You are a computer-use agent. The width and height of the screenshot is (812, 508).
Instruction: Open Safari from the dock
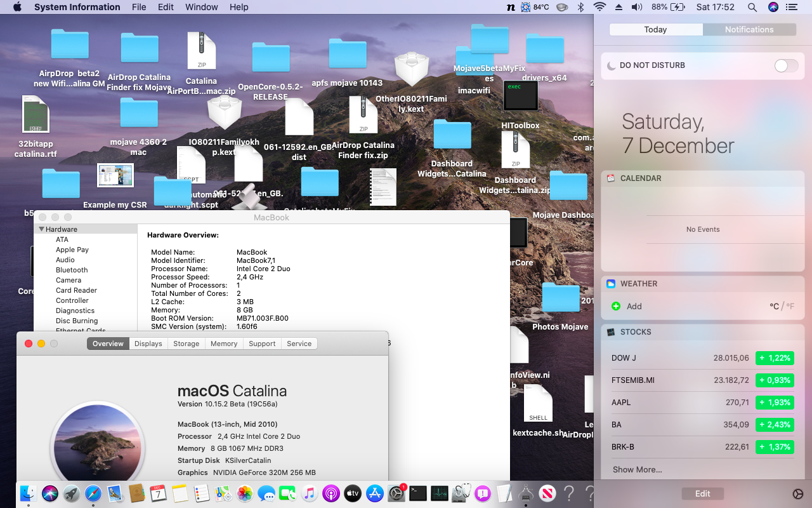tap(93, 493)
